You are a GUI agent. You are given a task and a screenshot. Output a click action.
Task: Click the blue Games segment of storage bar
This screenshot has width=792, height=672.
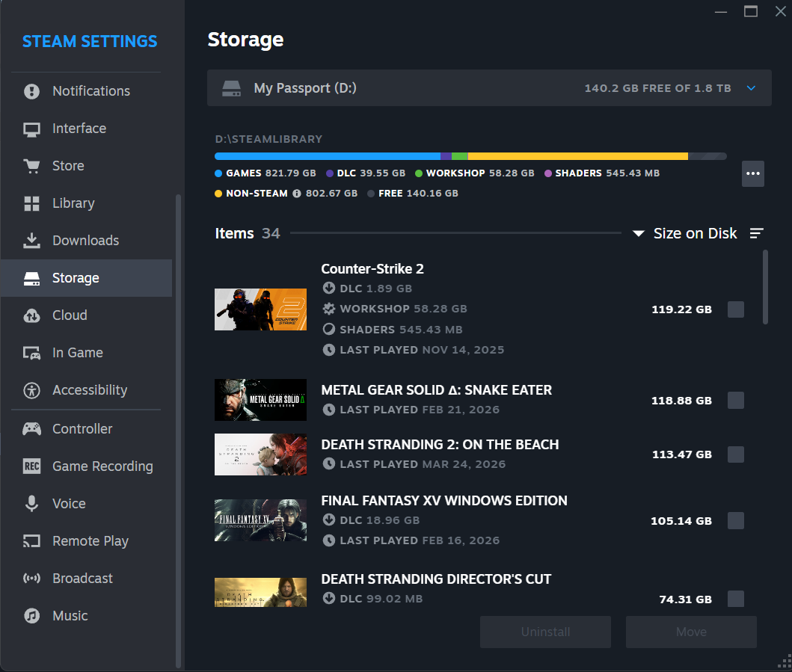(328, 156)
